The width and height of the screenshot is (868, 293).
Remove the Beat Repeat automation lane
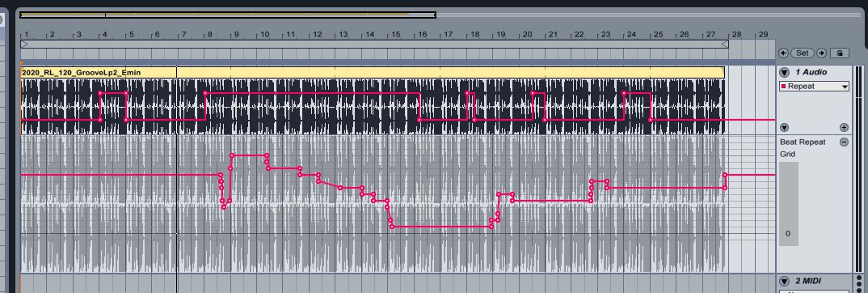[x=845, y=142]
